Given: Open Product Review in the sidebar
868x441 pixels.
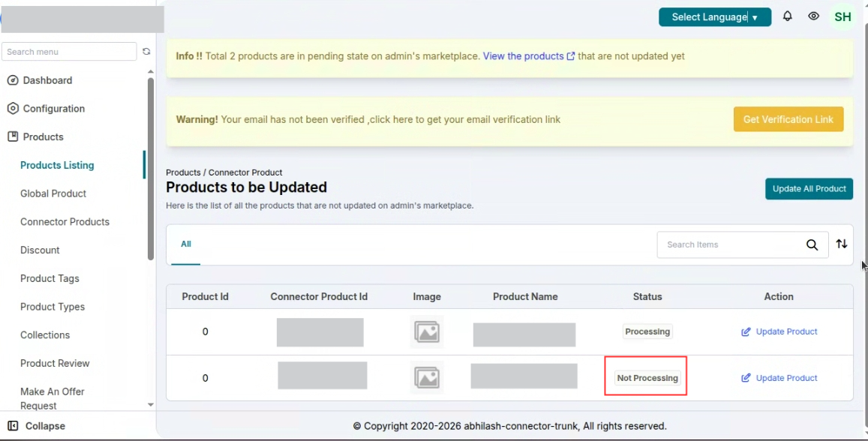Looking at the screenshot, I should pyautogui.click(x=55, y=363).
